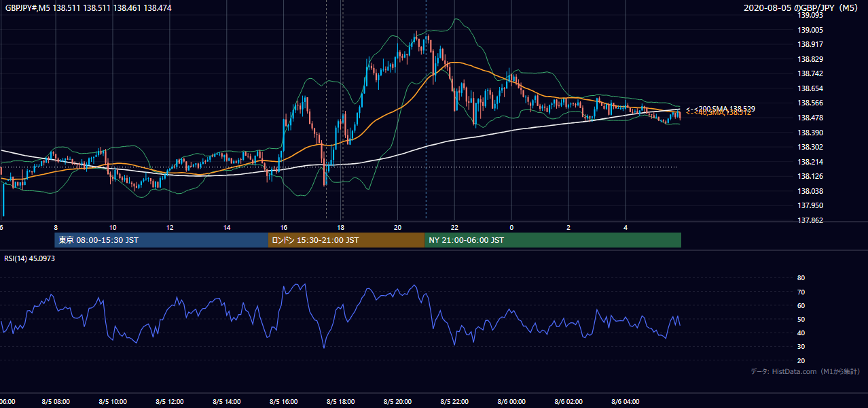This screenshot has width=868, height=408.
Task: Click price axis value 138.302
Action: click(x=811, y=147)
